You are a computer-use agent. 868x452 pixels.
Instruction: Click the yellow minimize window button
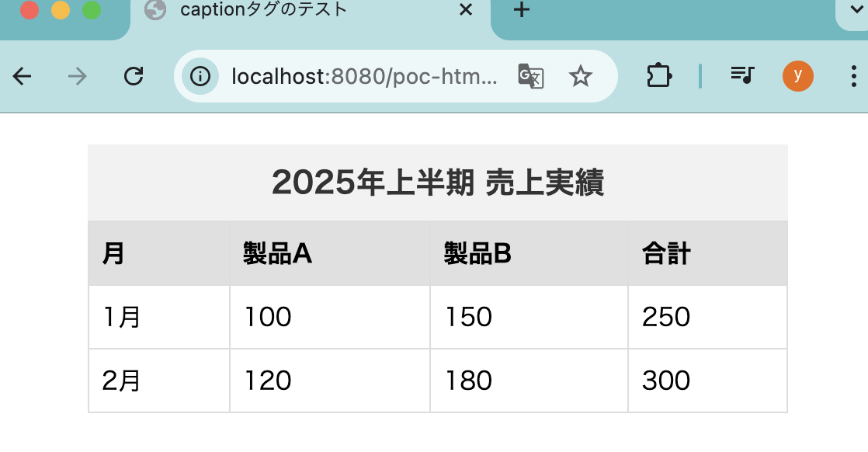pyautogui.click(x=61, y=9)
